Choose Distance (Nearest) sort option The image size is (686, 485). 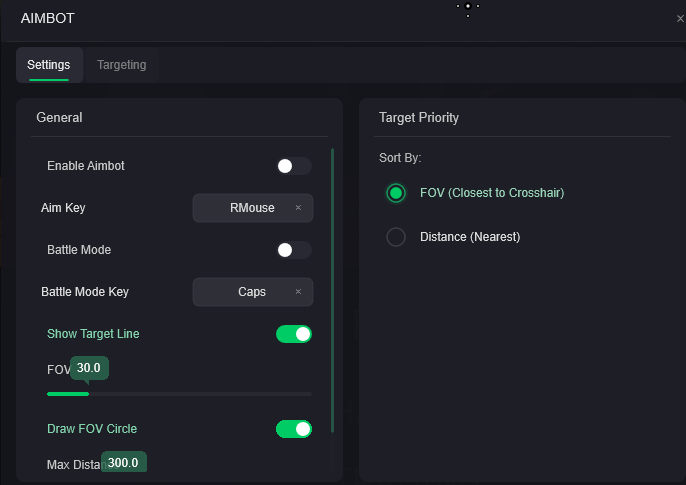pyautogui.click(x=396, y=237)
